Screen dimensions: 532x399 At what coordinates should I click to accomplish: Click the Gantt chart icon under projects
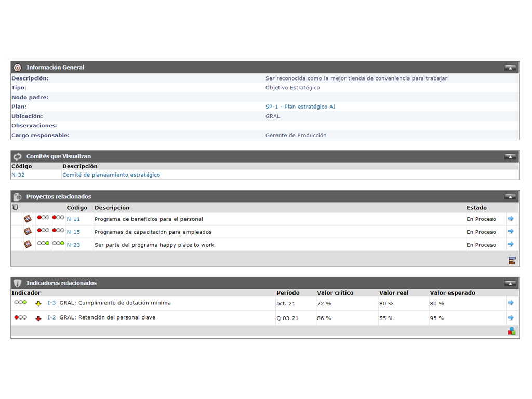pos(512,261)
